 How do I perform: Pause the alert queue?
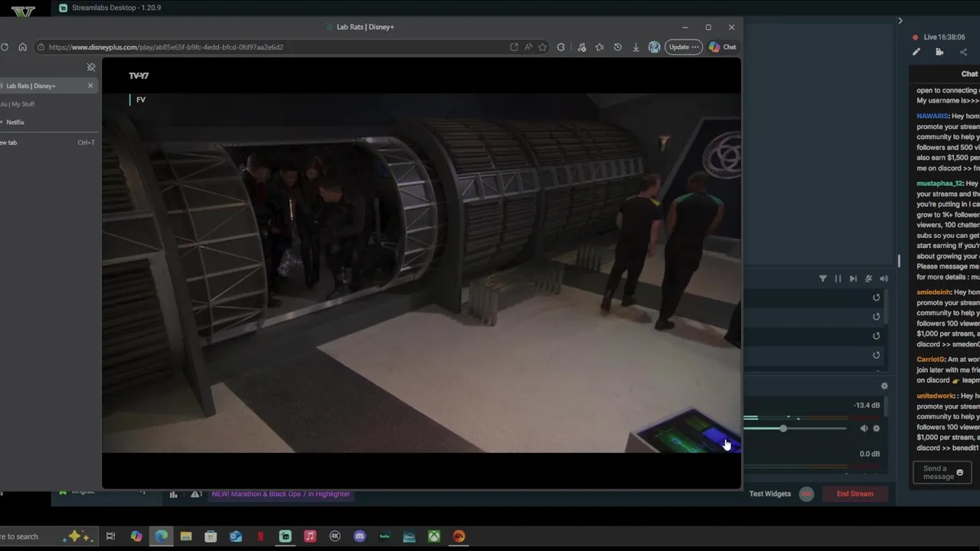tap(838, 279)
